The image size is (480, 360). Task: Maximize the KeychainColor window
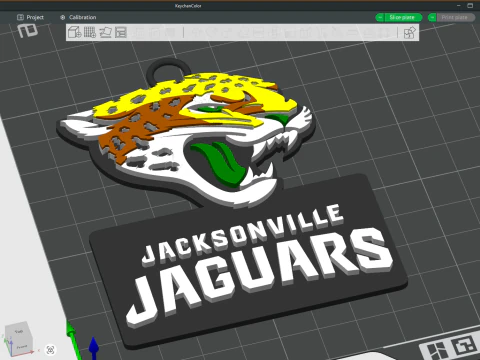tap(470, 5)
